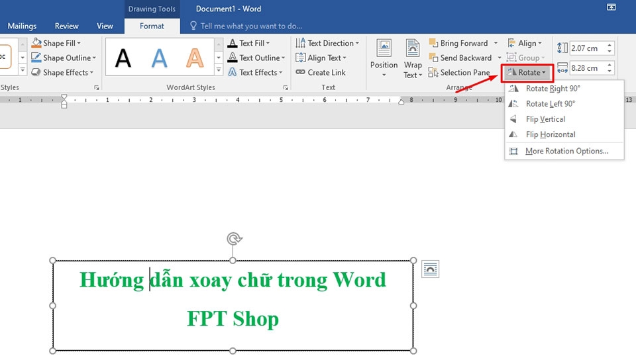Expand Text Outline dropdown arrow
The image size is (636, 364).
(x=283, y=58)
